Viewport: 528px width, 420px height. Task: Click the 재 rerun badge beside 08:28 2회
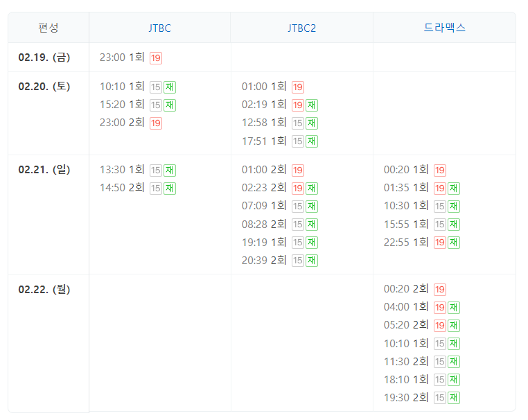coord(312,225)
